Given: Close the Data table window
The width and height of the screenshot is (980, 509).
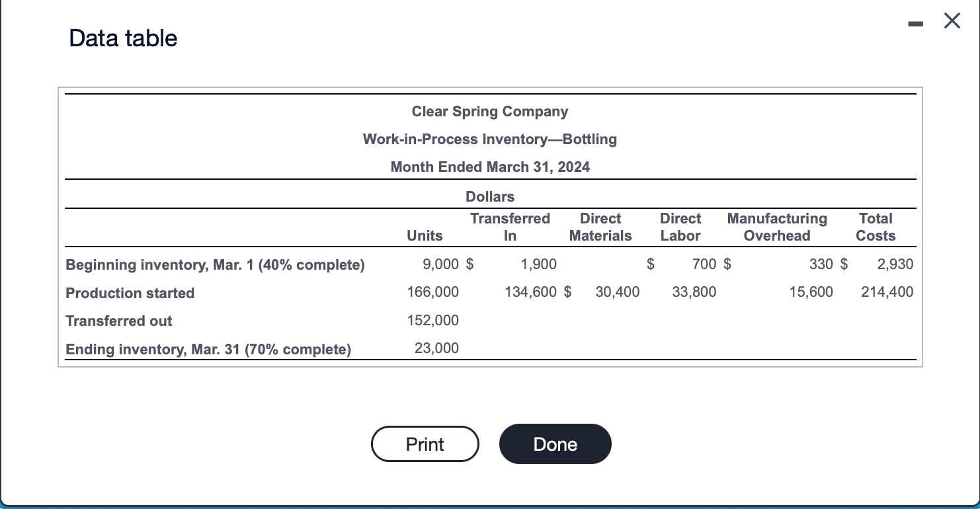Looking at the screenshot, I should (952, 20).
